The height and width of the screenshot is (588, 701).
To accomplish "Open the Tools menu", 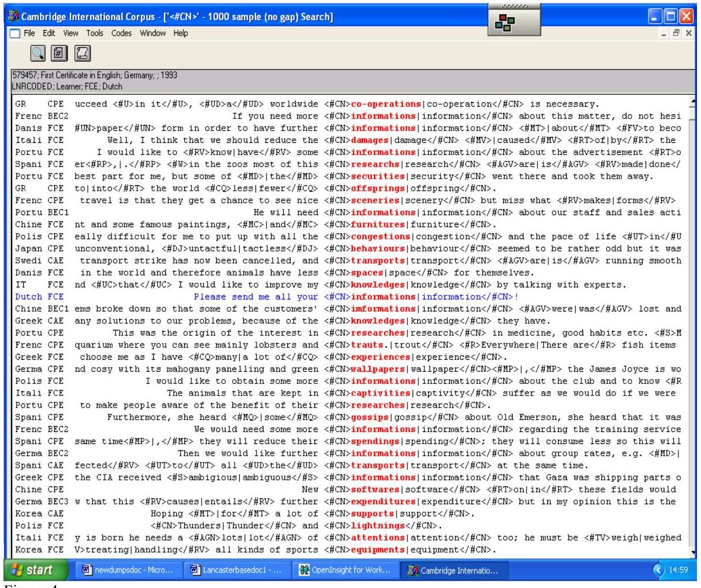I will 95,34.
